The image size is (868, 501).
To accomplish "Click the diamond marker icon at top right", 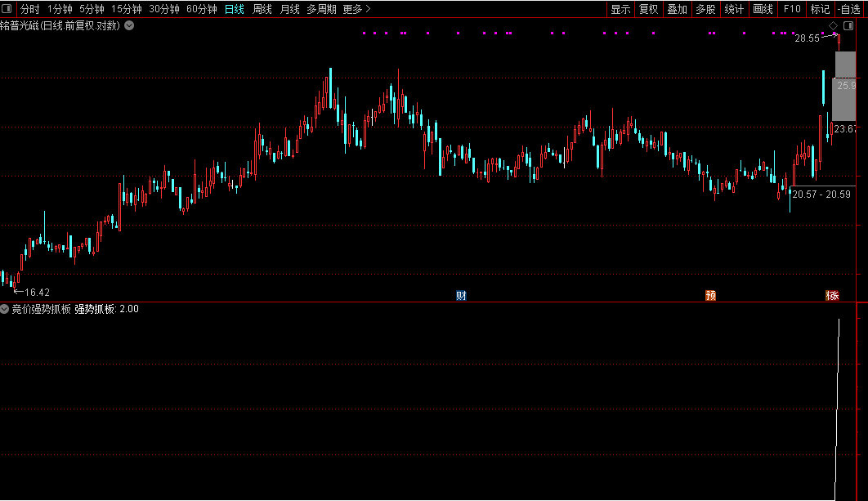I will pos(833,26).
